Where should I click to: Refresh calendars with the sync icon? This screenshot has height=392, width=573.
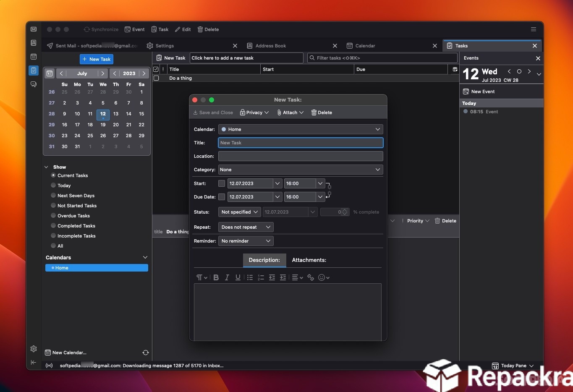click(x=146, y=353)
